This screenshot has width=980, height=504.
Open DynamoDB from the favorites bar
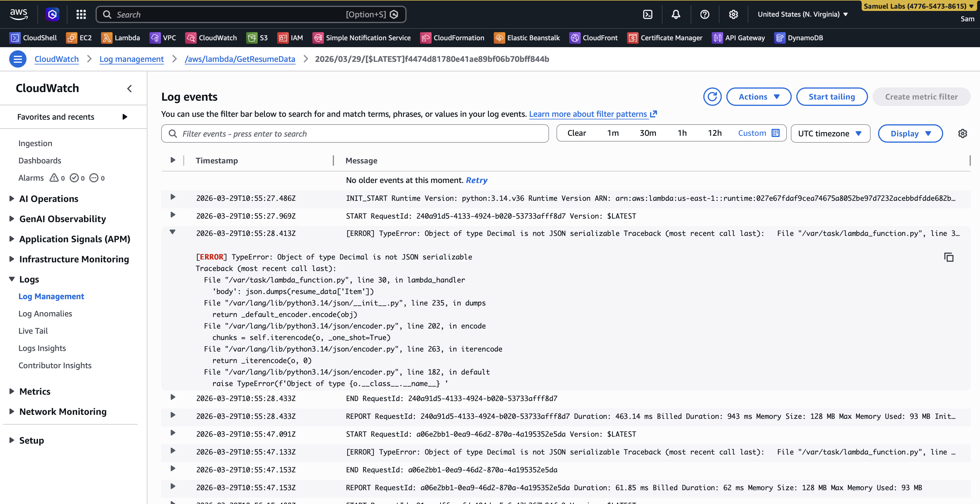tap(799, 38)
